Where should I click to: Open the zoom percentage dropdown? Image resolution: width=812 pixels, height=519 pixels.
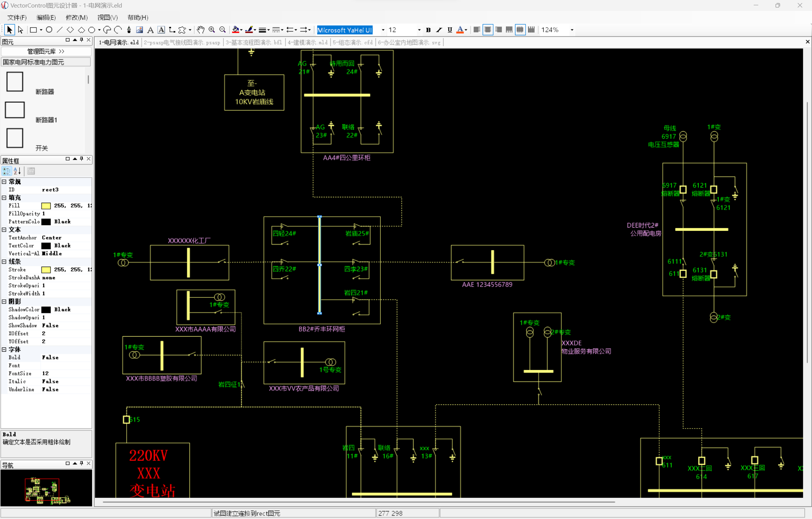coord(572,30)
